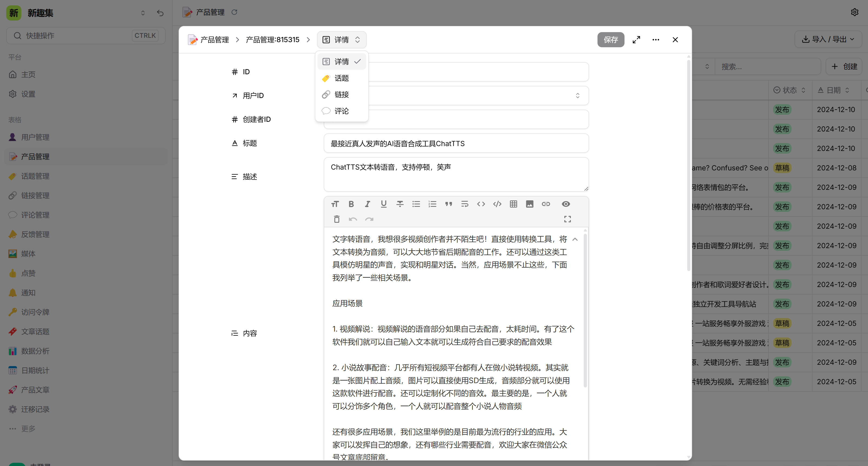Insert an image into the content
The height and width of the screenshot is (466, 868).
tap(529, 204)
